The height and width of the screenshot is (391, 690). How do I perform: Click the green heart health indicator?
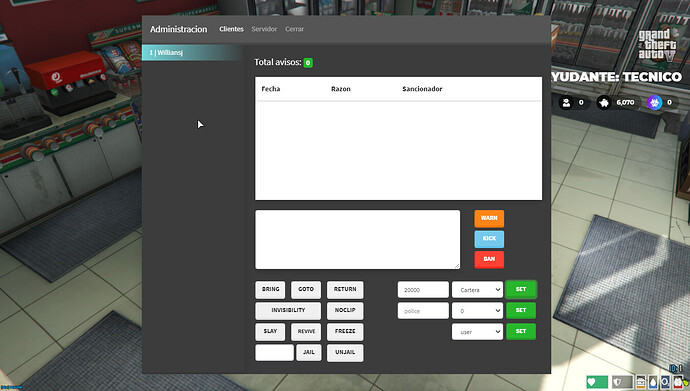click(597, 382)
